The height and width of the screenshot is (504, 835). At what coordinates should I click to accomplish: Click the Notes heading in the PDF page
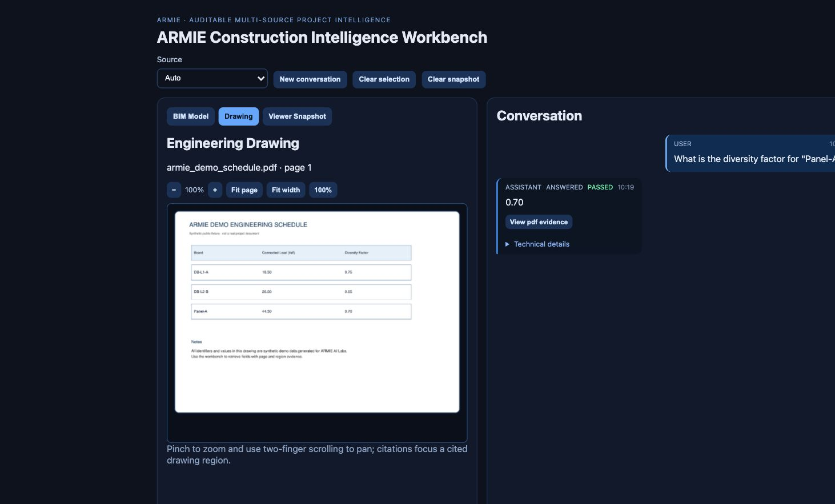196,342
